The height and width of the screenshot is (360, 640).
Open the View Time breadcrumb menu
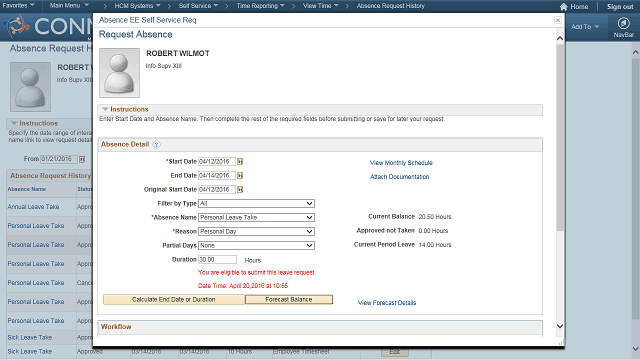pos(320,6)
